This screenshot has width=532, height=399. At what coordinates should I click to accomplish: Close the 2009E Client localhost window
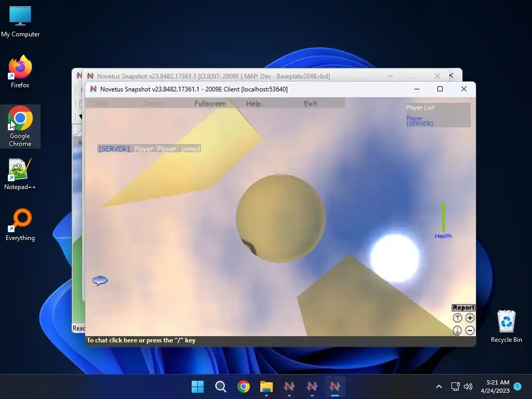[464, 89]
